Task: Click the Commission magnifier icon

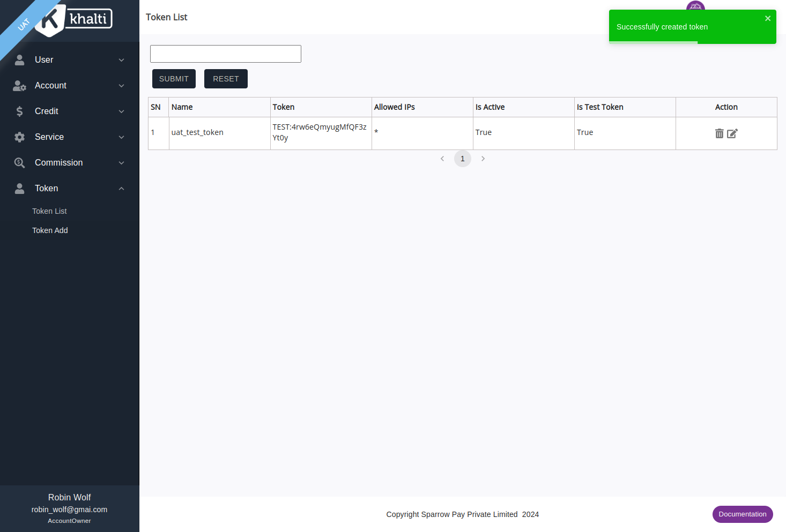Action: click(20, 163)
